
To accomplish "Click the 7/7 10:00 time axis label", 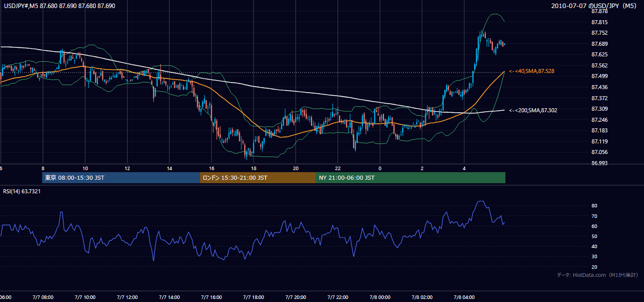I will [85, 297].
